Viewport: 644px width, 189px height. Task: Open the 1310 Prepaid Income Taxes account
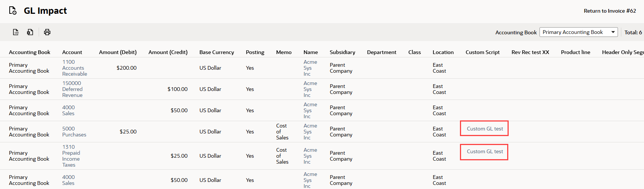click(x=71, y=156)
